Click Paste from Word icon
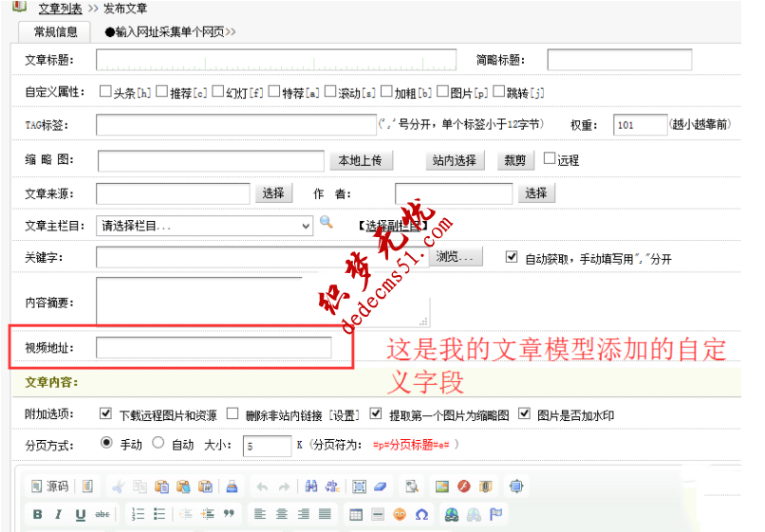Viewport: 765px width, 532px height. 205,486
